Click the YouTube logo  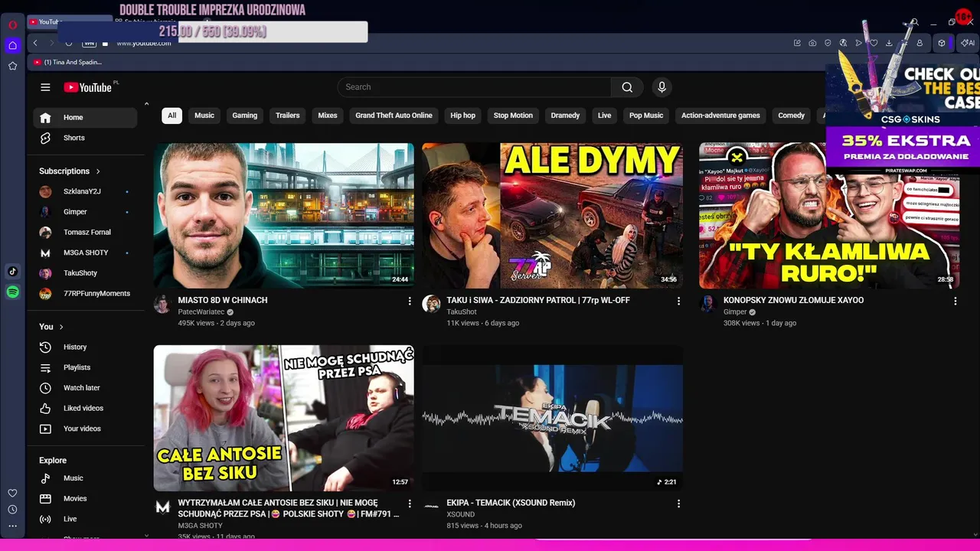pos(88,87)
